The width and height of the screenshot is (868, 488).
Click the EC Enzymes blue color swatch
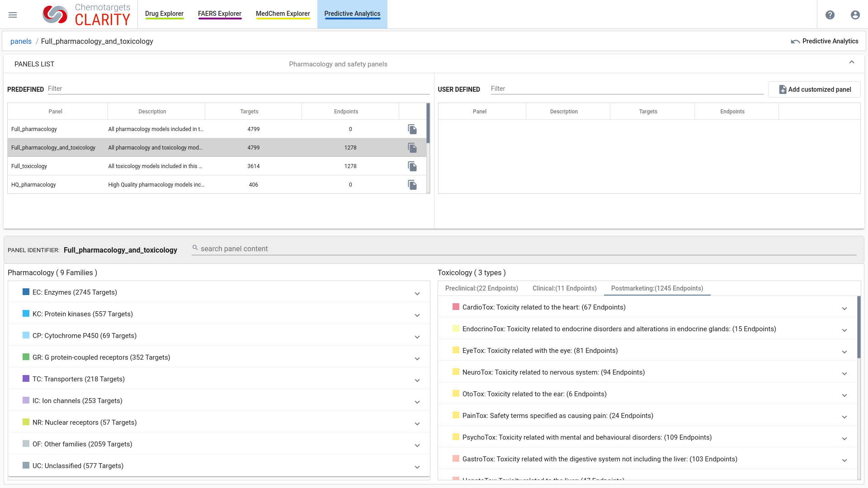[26, 292]
